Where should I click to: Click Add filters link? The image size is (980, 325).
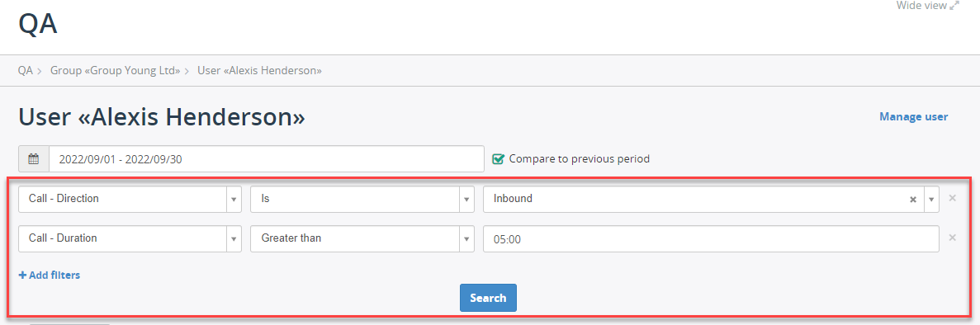pyautogui.click(x=50, y=275)
